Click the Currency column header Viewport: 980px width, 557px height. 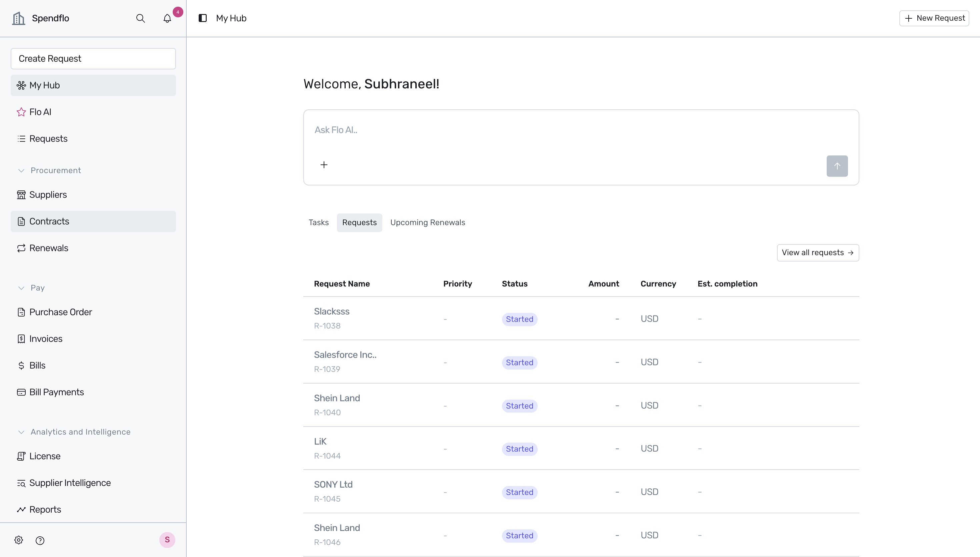click(658, 284)
